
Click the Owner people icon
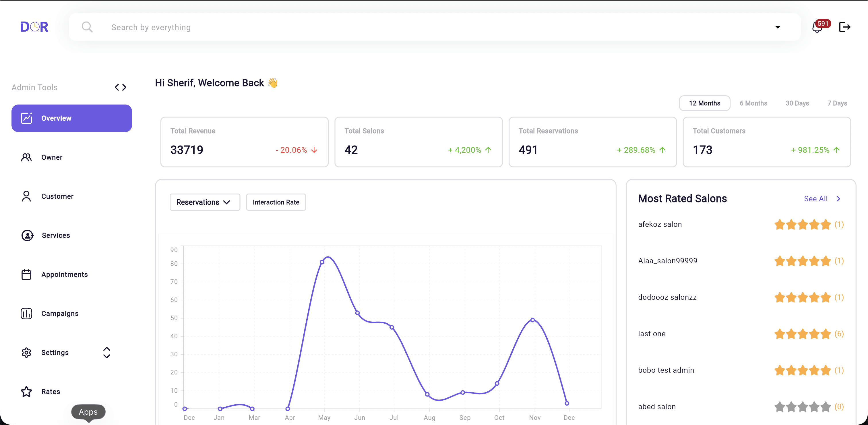[26, 157]
